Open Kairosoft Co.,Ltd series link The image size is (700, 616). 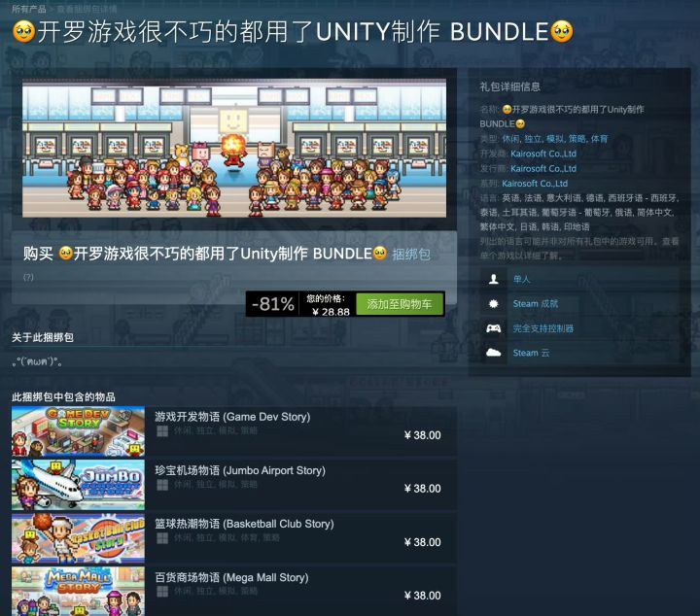[x=535, y=184]
